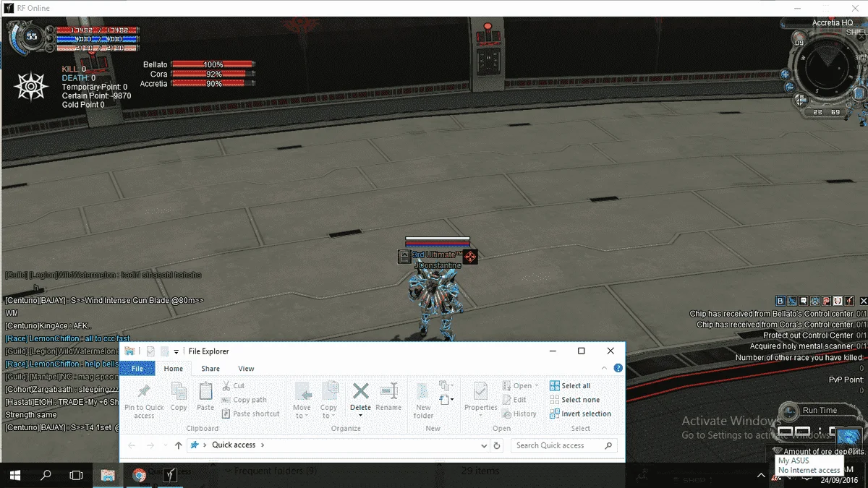The height and width of the screenshot is (488, 868).
Task: Click the Forward navigation arrow
Action: pyautogui.click(x=150, y=445)
